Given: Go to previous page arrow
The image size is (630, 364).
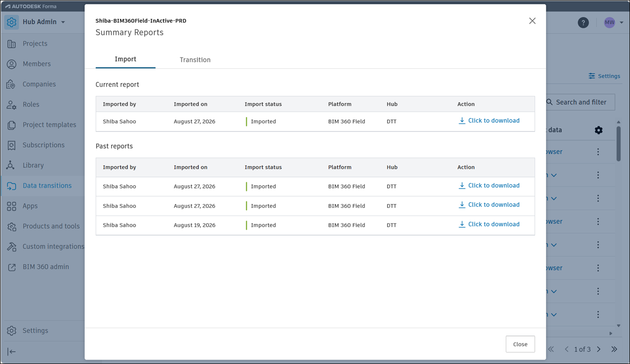Looking at the screenshot, I should [567, 349].
